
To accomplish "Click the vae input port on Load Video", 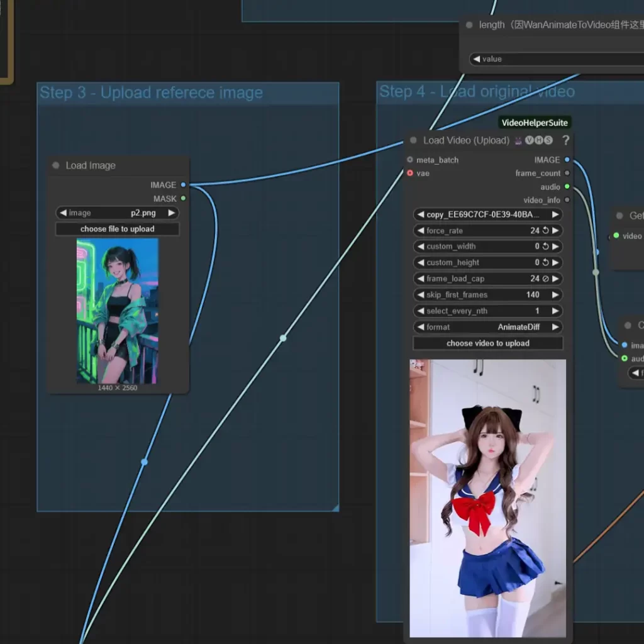I will click(x=410, y=173).
